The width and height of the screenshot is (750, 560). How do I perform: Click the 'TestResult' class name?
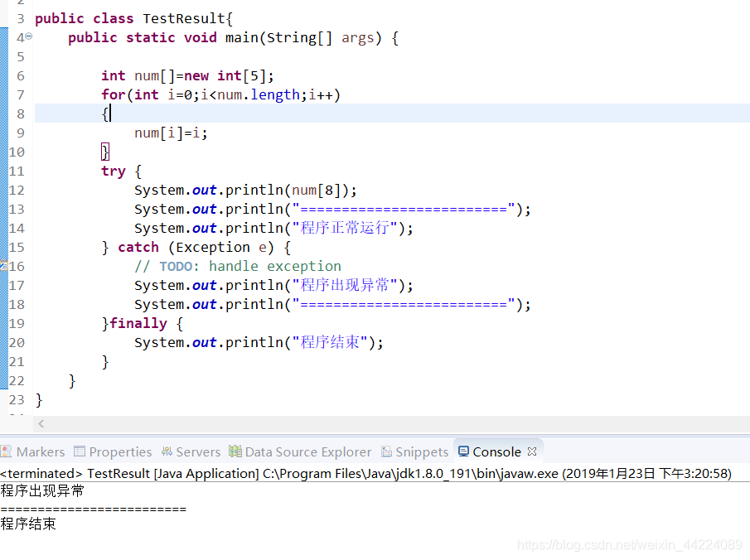[184, 18]
